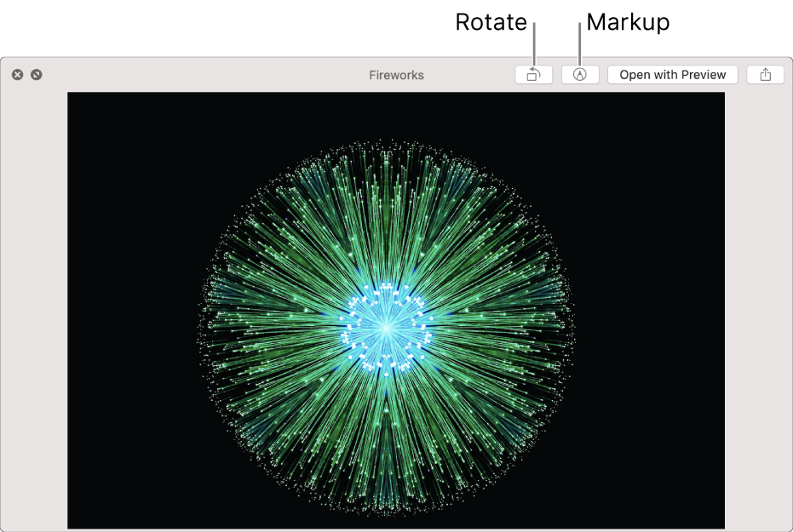Click the Fireworks title in title bar
The width and height of the screenshot is (793, 532).
point(397,75)
